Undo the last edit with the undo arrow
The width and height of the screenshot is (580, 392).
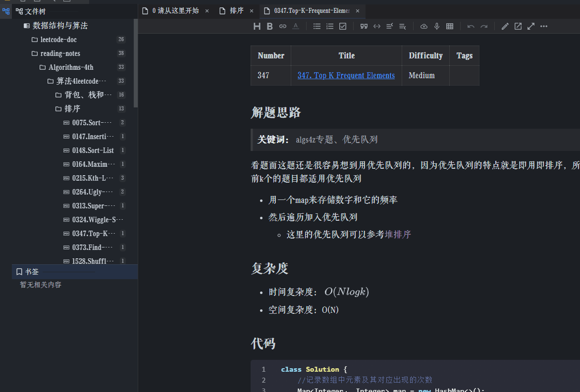pyautogui.click(x=471, y=26)
